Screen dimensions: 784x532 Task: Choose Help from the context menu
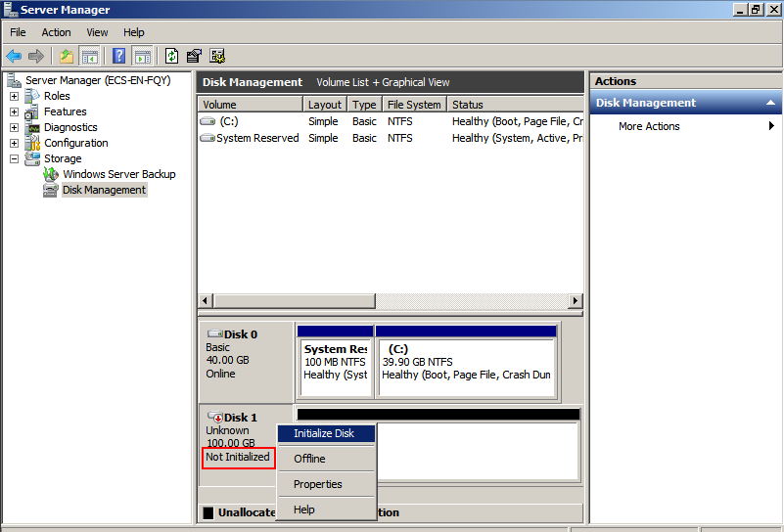tap(327, 510)
